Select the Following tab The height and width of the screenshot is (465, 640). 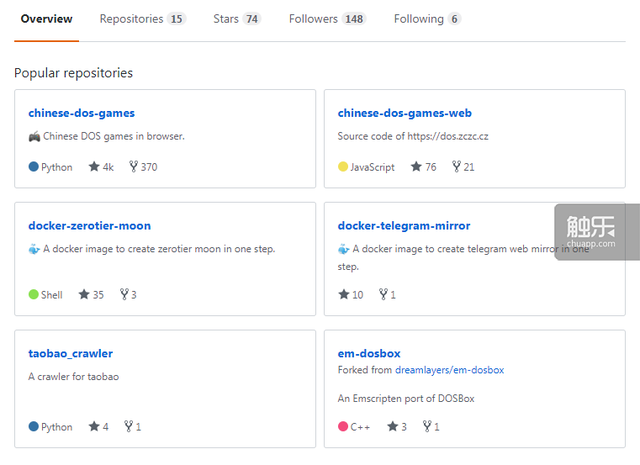427,19
